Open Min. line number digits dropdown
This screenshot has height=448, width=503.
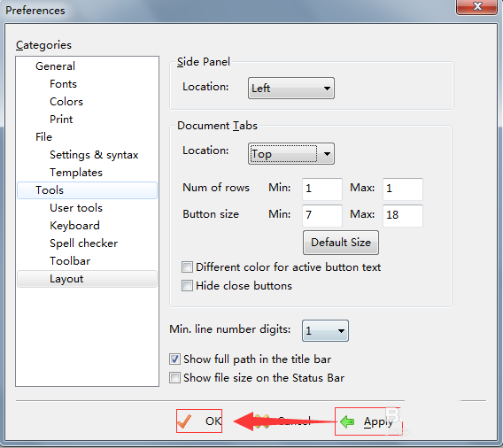(325, 330)
